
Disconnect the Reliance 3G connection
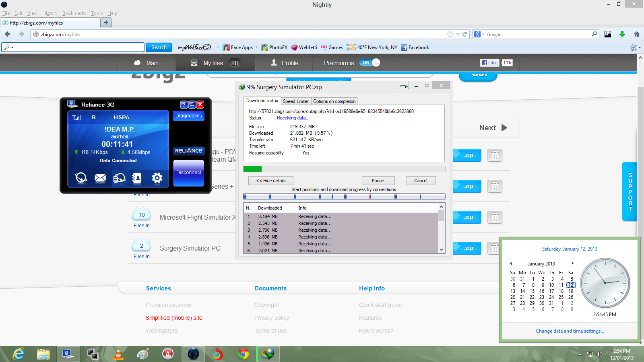coord(189,173)
